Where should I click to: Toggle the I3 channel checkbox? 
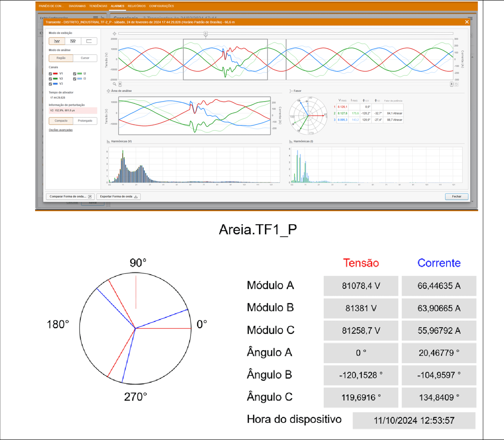(x=75, y=79)
